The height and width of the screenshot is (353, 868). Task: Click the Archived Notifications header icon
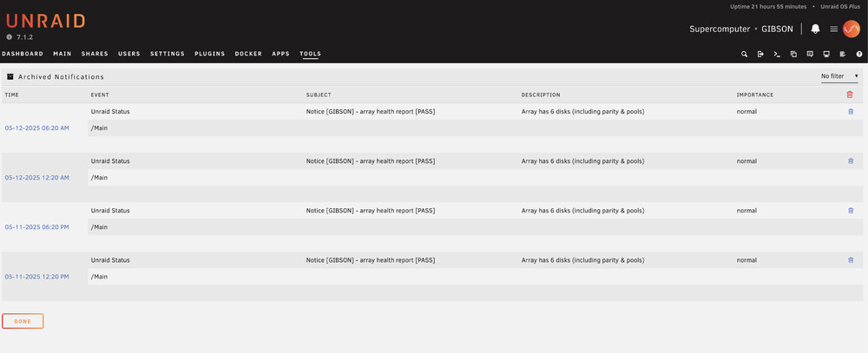point(10,77)
